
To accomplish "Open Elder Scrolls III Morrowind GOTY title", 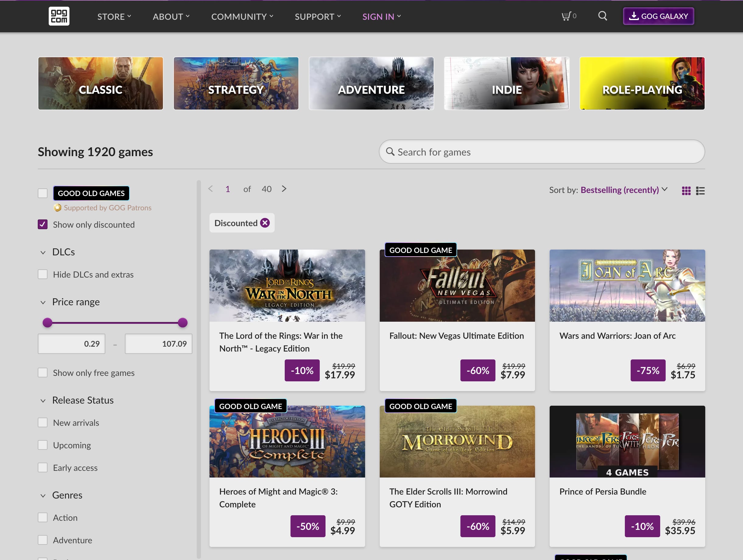I will point(449,498).
